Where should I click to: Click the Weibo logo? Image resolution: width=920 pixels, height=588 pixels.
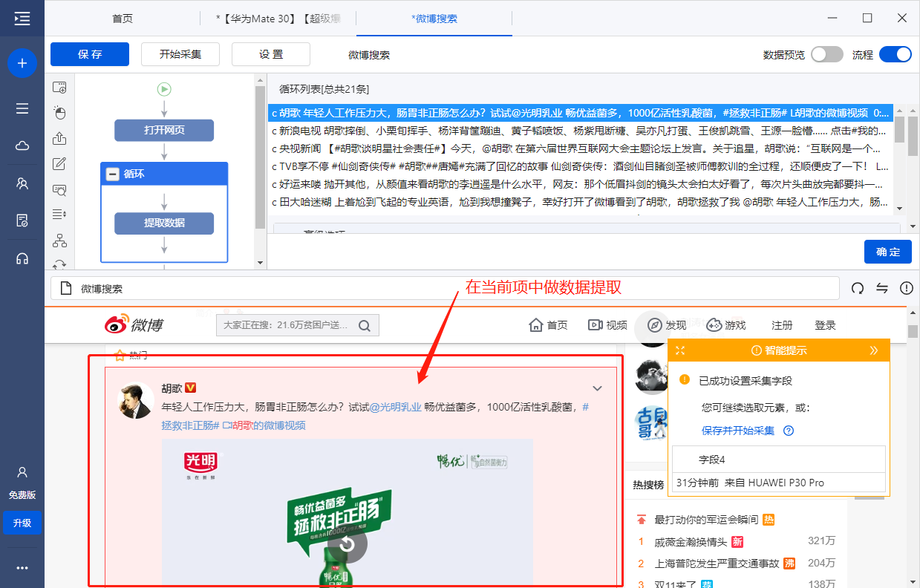point(134,324)
